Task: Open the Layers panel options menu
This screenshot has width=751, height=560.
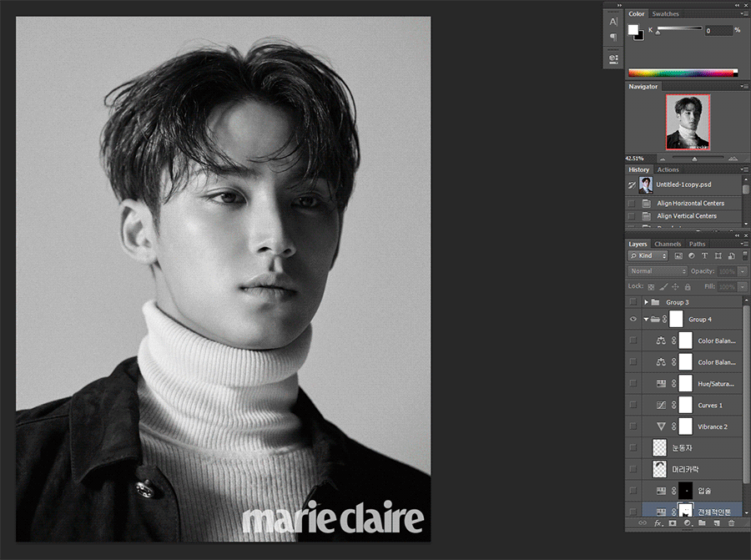Action: click(x=743, y=244)
